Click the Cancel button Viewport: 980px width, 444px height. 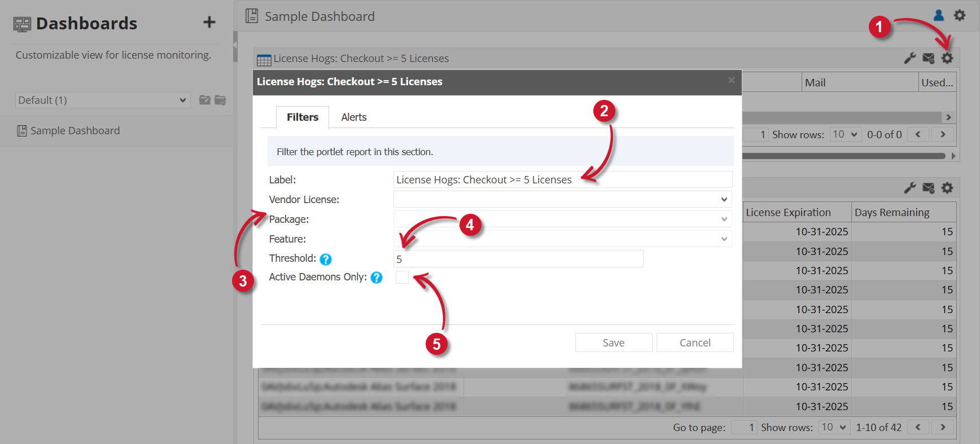pos(695,342)
